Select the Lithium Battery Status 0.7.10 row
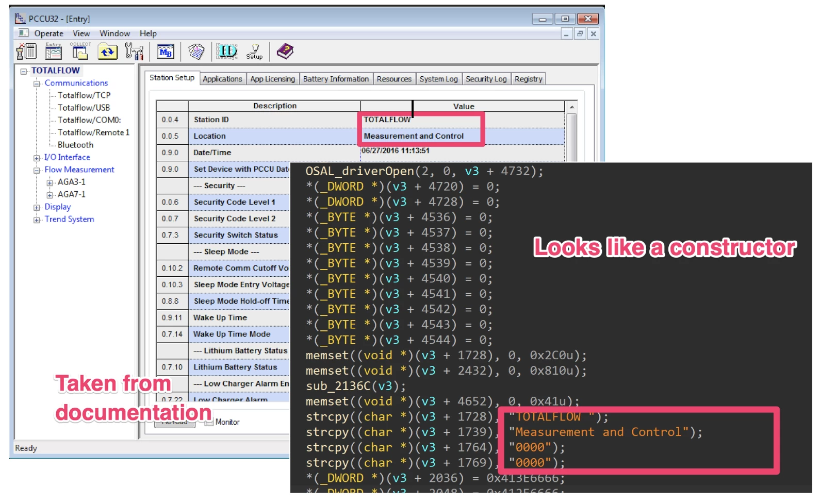The height and width of the screenshot is (504, 820). tap(223, 367)
